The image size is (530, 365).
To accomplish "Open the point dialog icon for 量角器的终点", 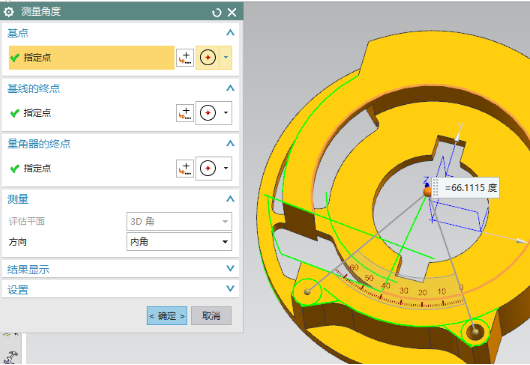I will pos(185,168).
